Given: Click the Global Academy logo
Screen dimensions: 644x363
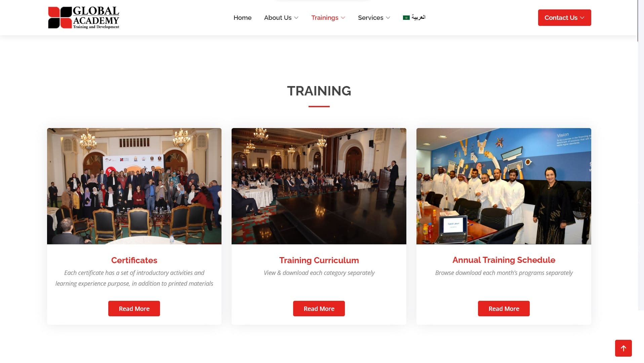Looking at the screenshot, I should (84, 17).
